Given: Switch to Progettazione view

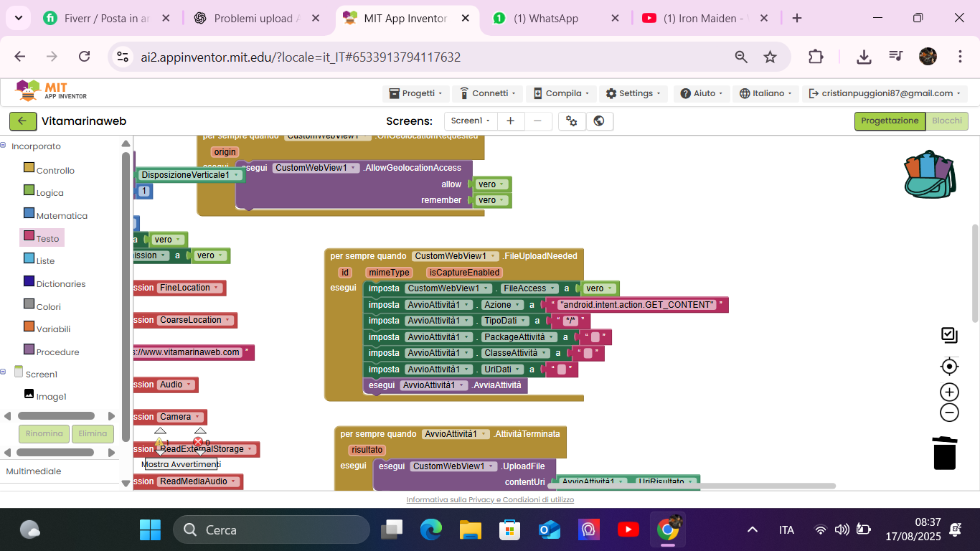Looking at the screenshot, I should (x=890, y=121).
